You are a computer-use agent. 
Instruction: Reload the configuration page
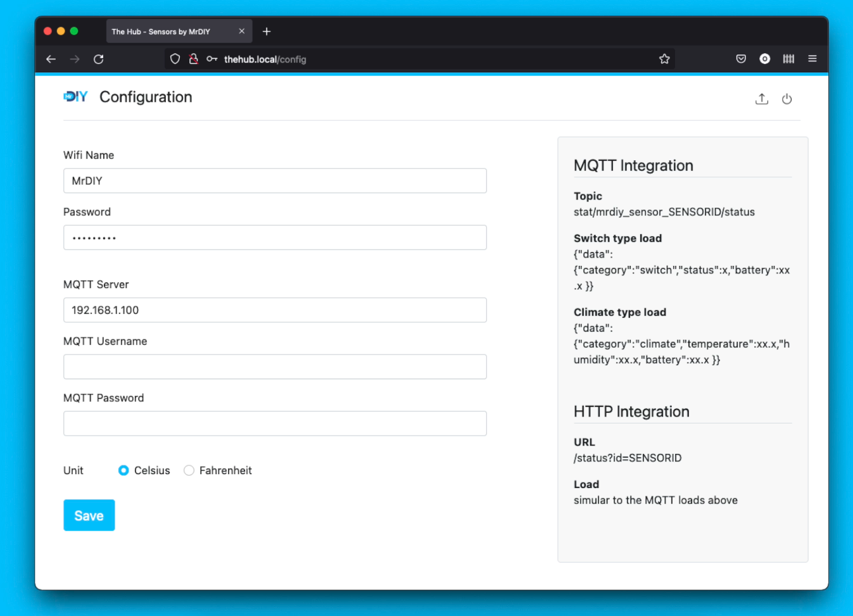pyautogui.click(x=98, y=59)
